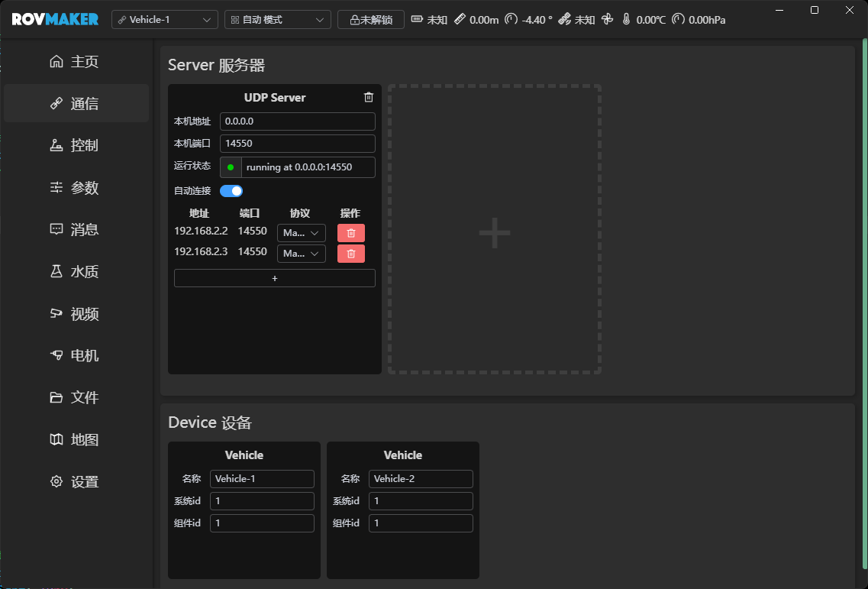868x589 pixels.
Task: Click the 本机端口 field showing 14550
Action: (297, 144)
